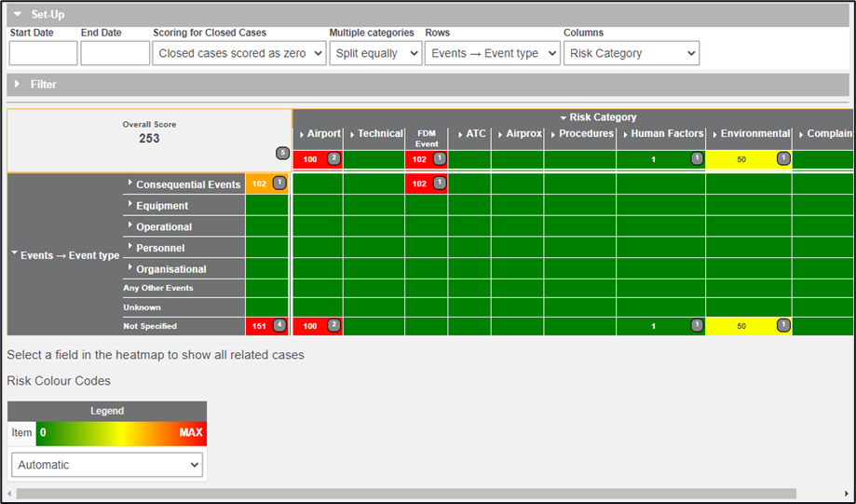Open the Columns Risk Category dropdown
Viewport: 856px width, 504px height.
point(632,53)
